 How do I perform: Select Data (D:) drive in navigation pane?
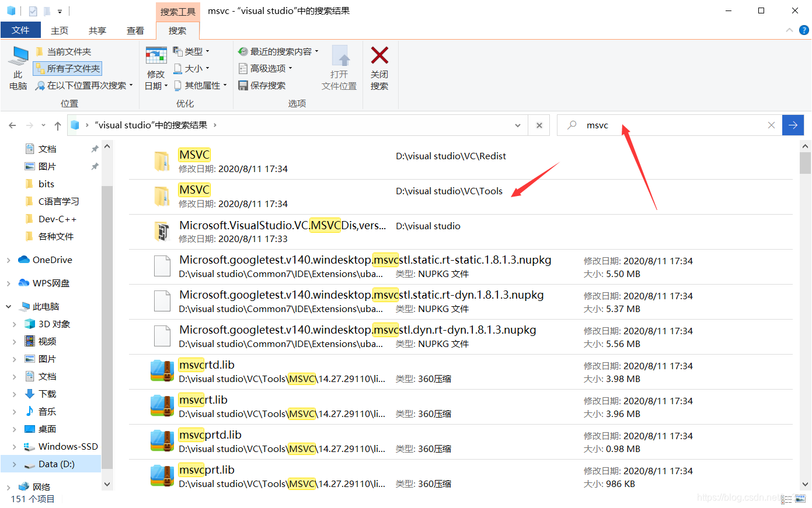click(56, 464)
